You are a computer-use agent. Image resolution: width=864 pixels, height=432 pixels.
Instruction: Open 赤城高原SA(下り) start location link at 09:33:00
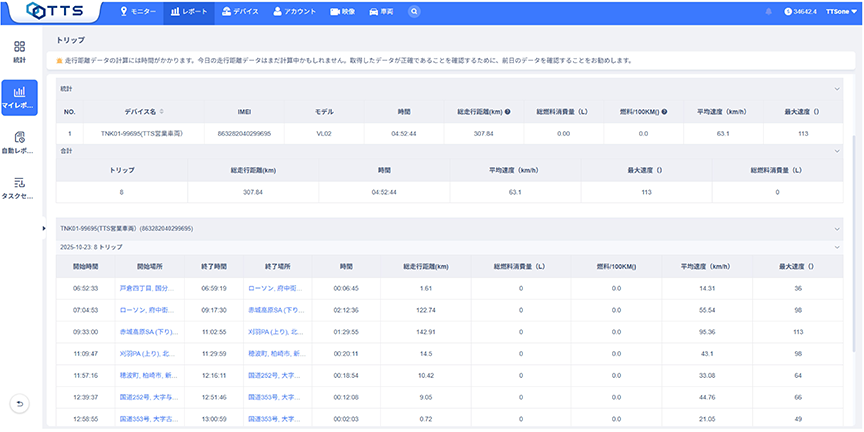[147, 330]
